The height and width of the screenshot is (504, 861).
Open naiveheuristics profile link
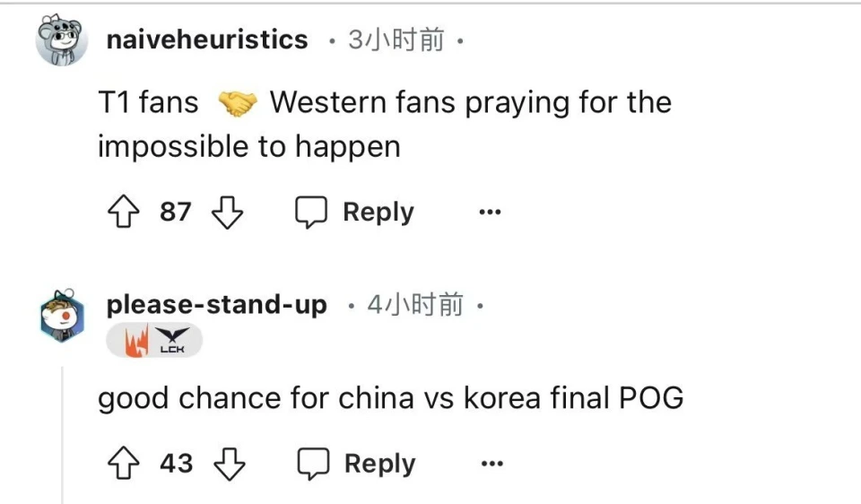pyautogui.click(x=206, y=39)
